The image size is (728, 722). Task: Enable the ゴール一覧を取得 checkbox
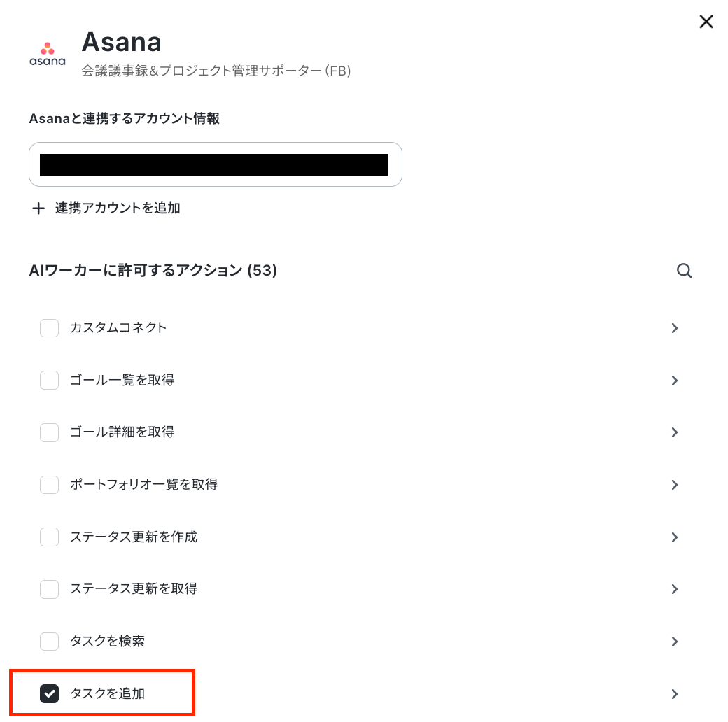point(49,381)
